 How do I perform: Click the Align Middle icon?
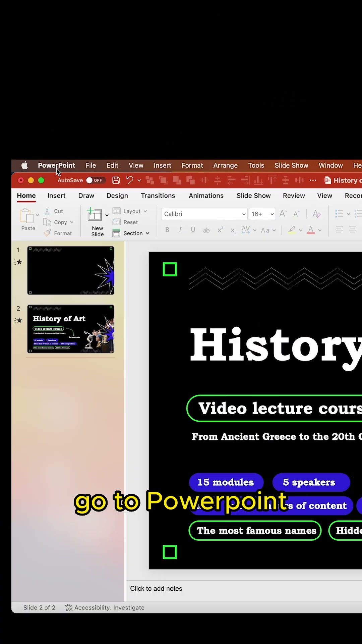tap(218, 180)
